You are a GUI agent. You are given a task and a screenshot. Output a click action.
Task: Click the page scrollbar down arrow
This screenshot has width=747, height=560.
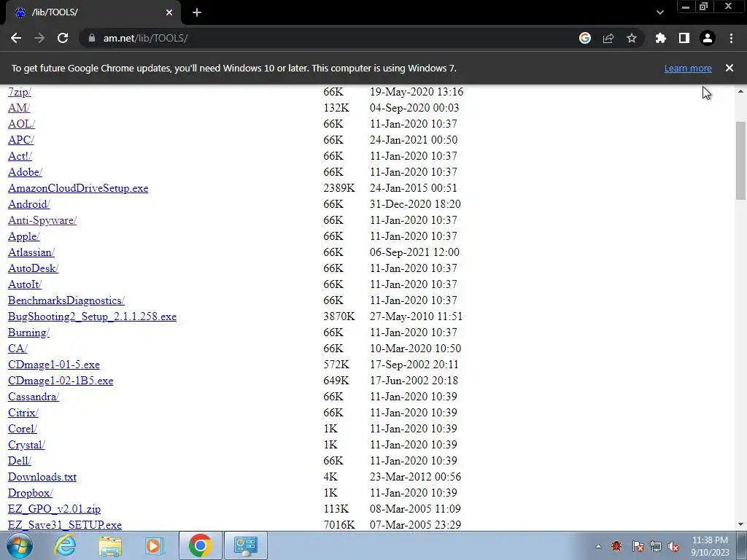(740, 524)
